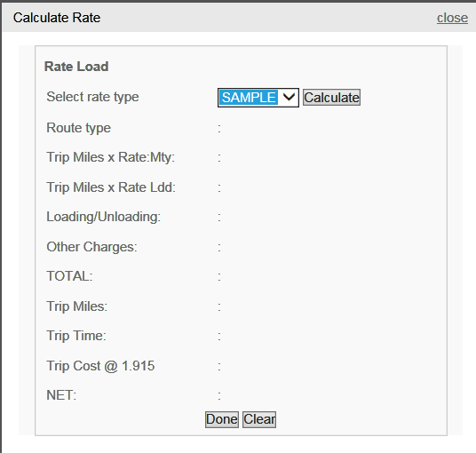Screen dimensions: 476x453
Task: Click the Rate Load heading
Action: tap(76, 67)
